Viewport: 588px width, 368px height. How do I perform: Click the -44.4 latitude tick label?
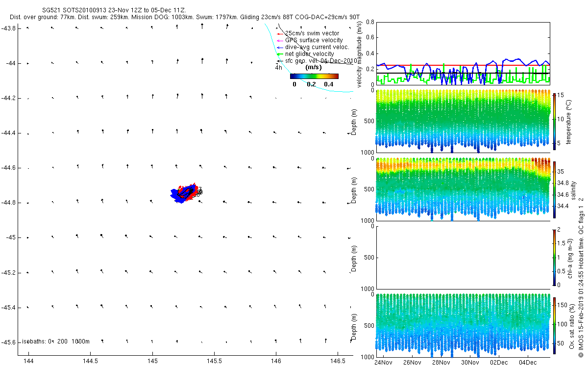tap(10, 133)
